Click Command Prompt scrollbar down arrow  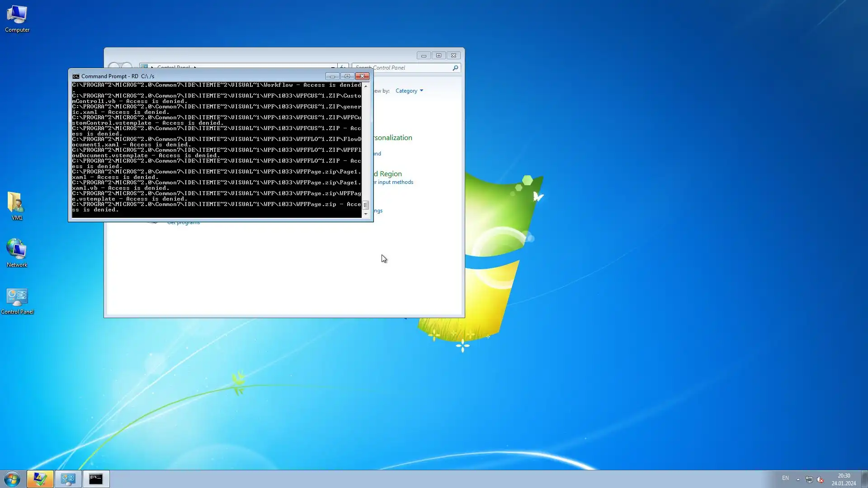pos(366,214)
